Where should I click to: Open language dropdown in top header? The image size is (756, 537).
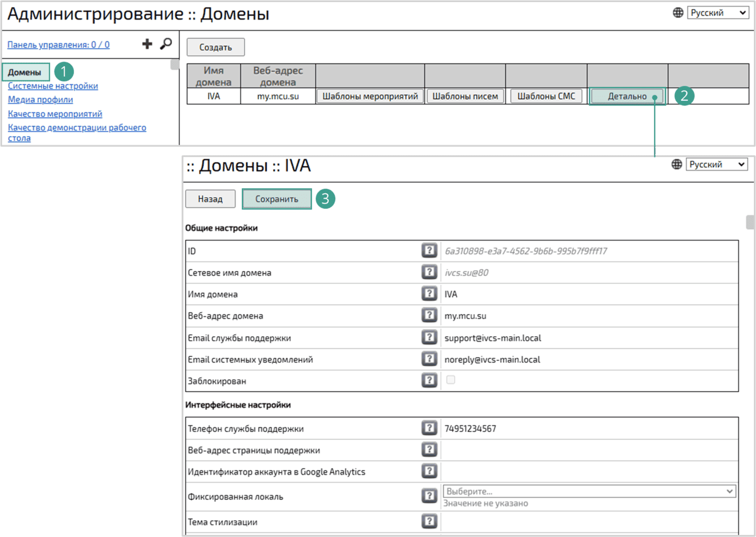click(x=718, y=13)
